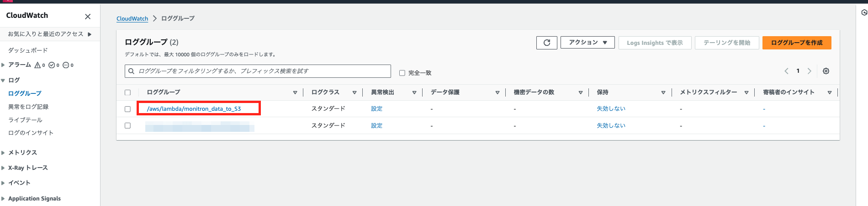868x206 pixels.
Task: Open ダッシュボード in the sidebar
Action: [x=28, y=50]
